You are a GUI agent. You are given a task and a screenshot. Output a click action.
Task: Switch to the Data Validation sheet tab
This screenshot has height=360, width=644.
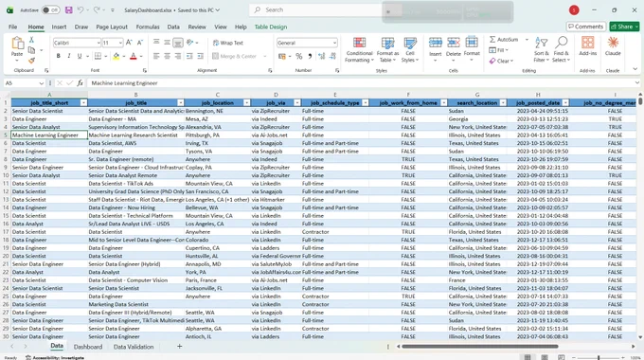point(134,347)
